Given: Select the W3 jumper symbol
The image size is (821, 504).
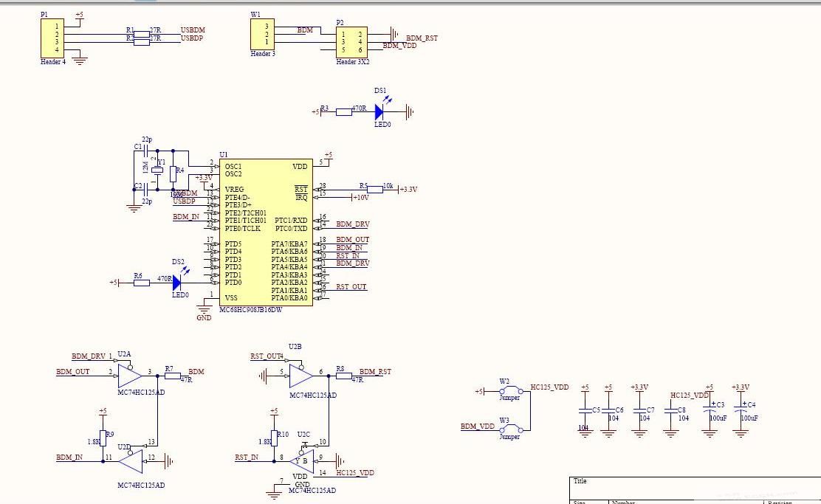Looking at the screenshot, I should pos(509,429).
